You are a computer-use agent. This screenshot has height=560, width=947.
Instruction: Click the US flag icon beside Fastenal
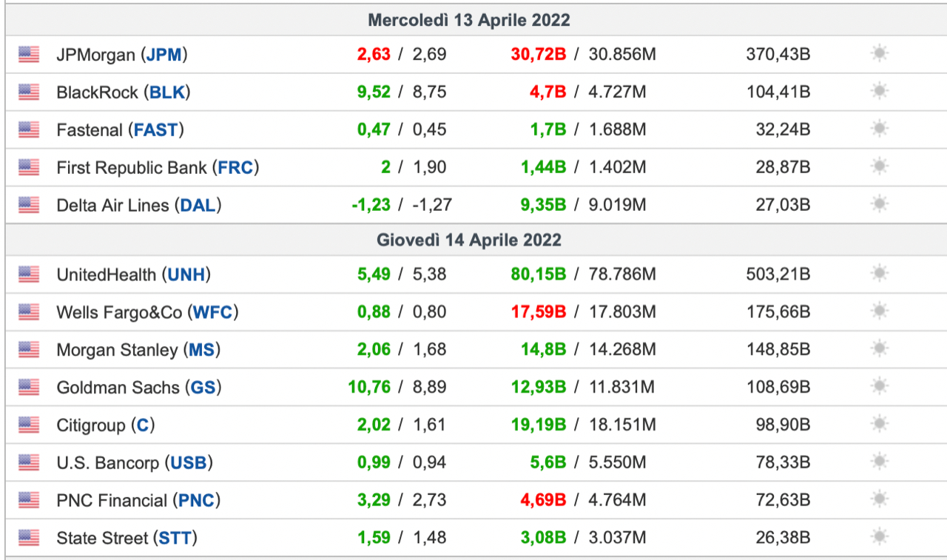29,129
